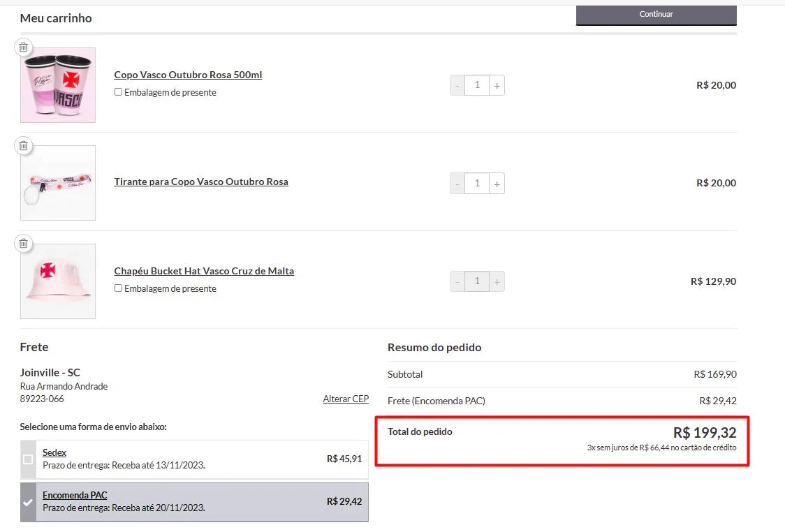Click the postal code 89223-066
This screenshot has width=785, height=532.
pos(42,399)
